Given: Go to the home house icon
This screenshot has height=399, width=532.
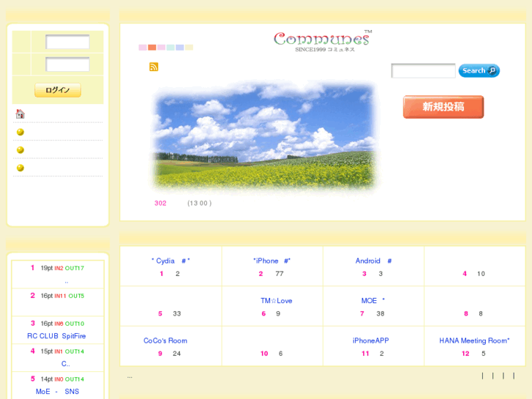Looking at the screenshot, I should click(x=20, y=113).
